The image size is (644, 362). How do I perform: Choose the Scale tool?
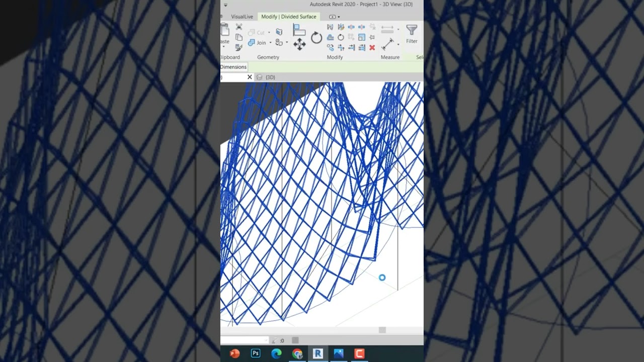362,37
